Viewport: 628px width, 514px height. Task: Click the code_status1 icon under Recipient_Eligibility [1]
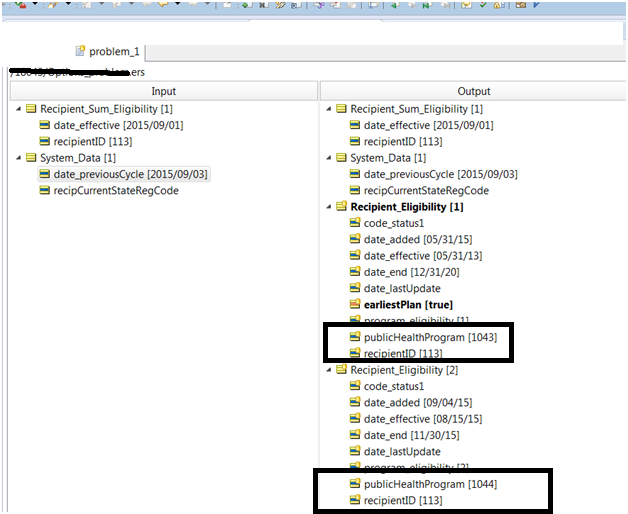(355, 222)
